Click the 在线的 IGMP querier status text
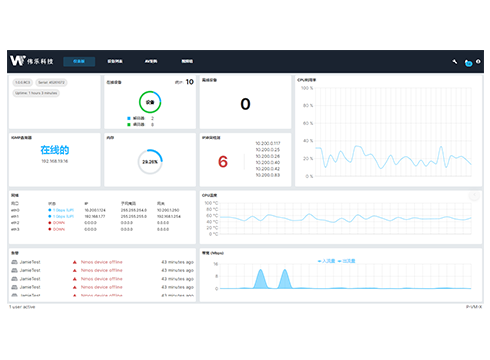This screenshot has height=360, width=490. click(x=55, y=150)
